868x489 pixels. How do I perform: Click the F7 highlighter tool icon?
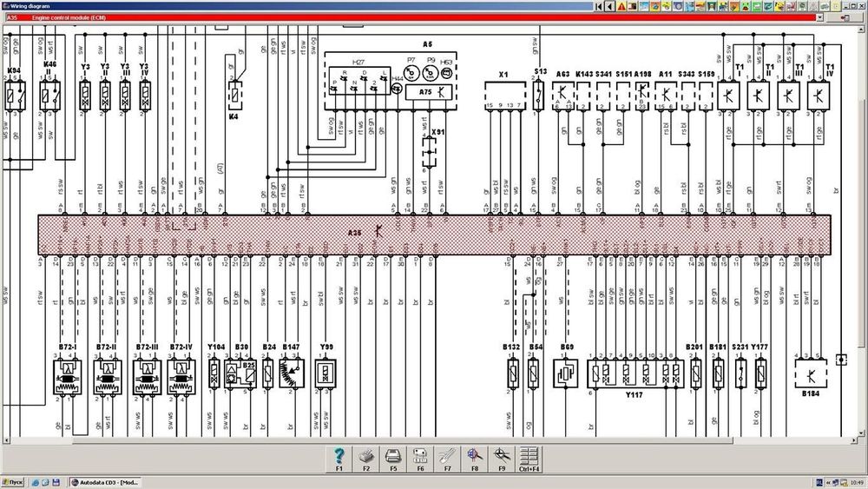click(447, 459)
